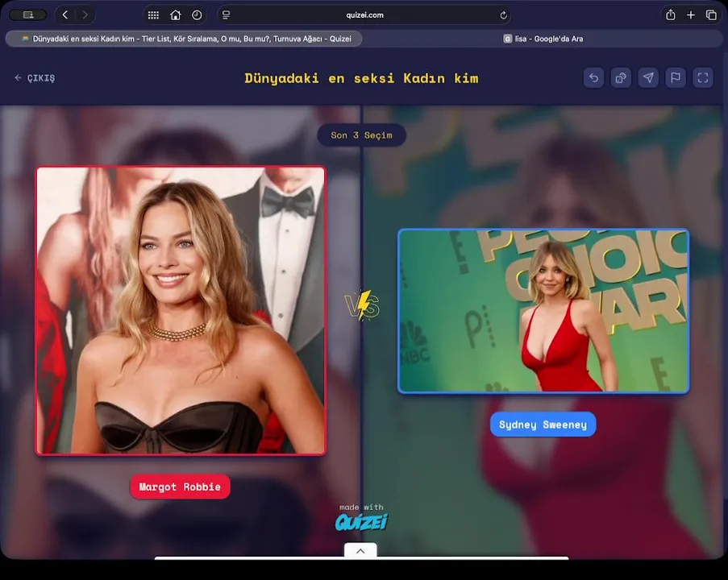Open the page settings icon in address bar
This screenshot has width=728, height=580.
[226, 14]
